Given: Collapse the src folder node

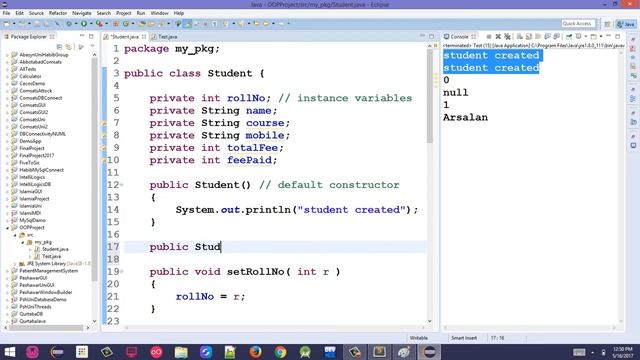Looking at the screenshot, I should pyautogui.click(x=15, y=235).
